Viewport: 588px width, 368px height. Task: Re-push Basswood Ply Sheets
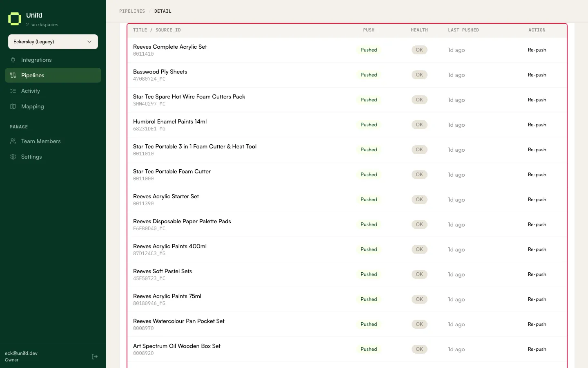point(537,75)
